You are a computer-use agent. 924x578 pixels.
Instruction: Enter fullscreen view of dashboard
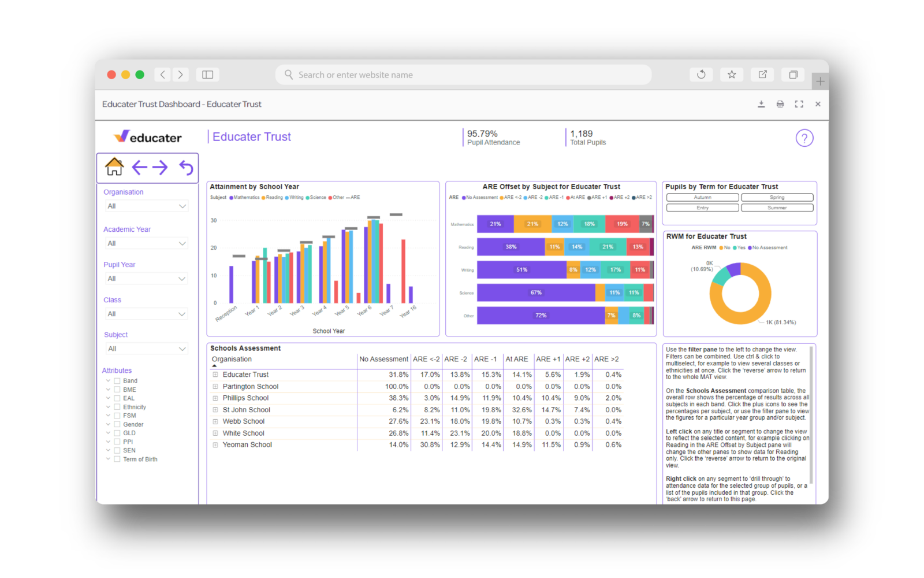799,104
